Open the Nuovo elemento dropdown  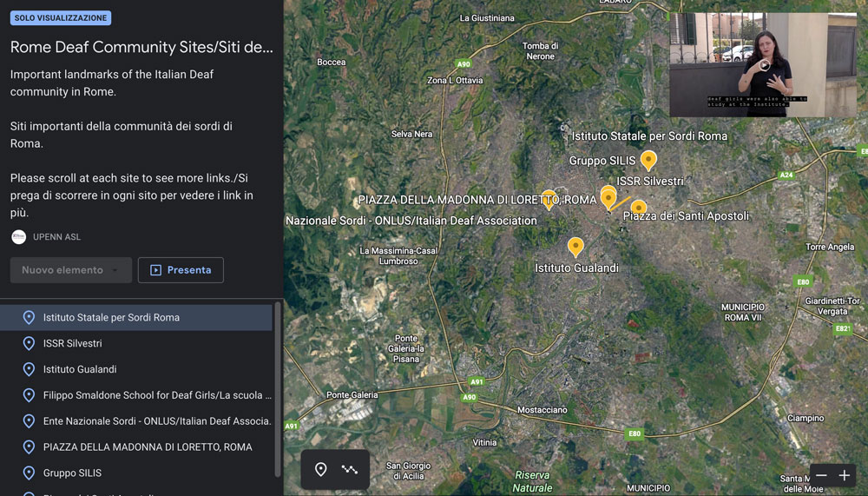click(71, 270)
